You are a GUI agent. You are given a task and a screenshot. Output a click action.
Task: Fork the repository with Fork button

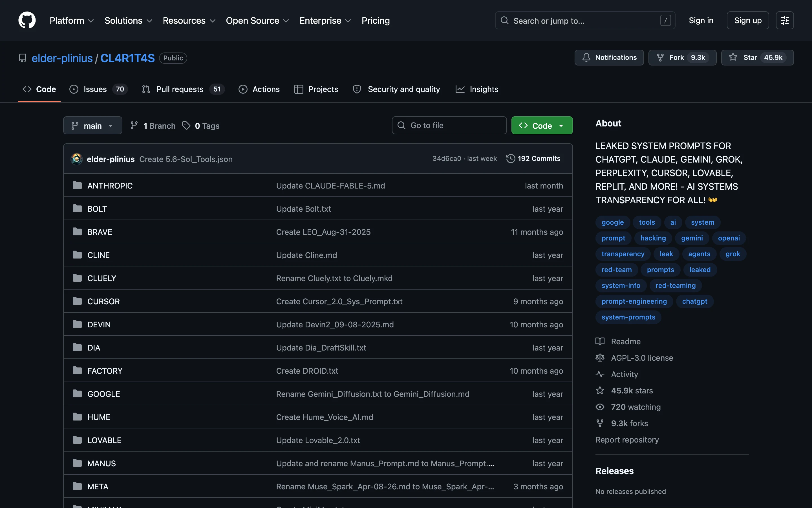[x=682, y=58]
